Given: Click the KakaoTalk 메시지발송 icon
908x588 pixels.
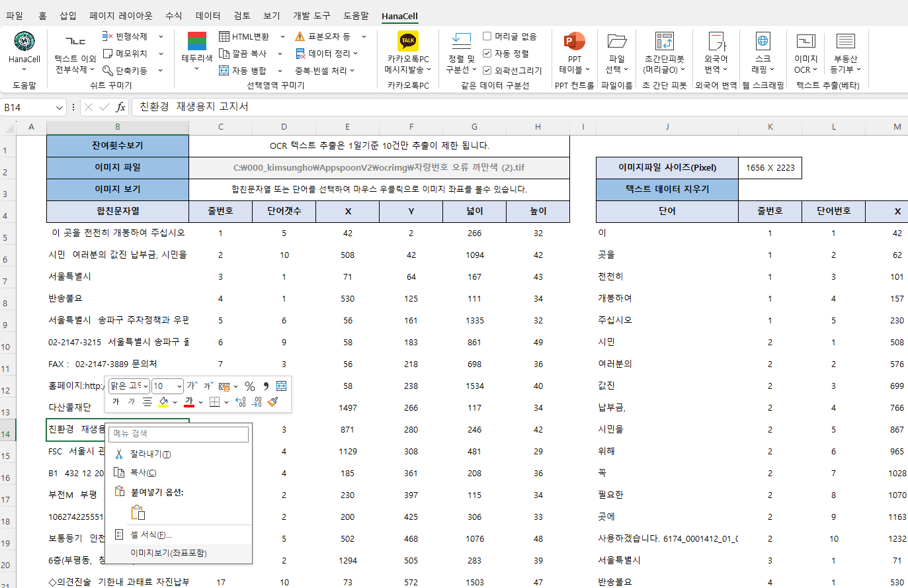Looking at the screenshot, I should (408, 41).
